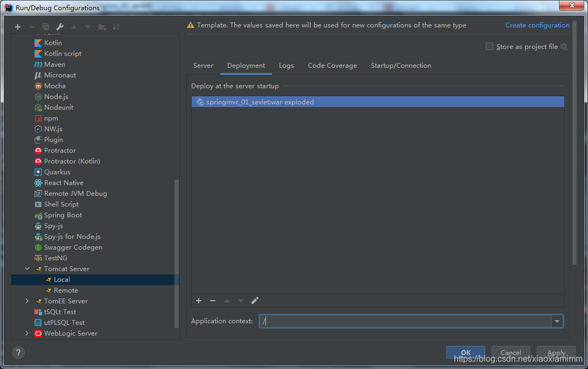
Task: Click the Create configuration link
Action: 537,25
